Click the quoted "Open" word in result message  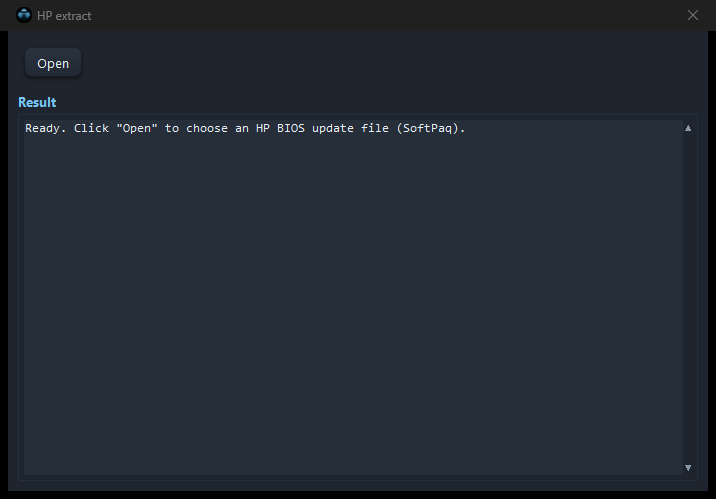click(137, 128)
